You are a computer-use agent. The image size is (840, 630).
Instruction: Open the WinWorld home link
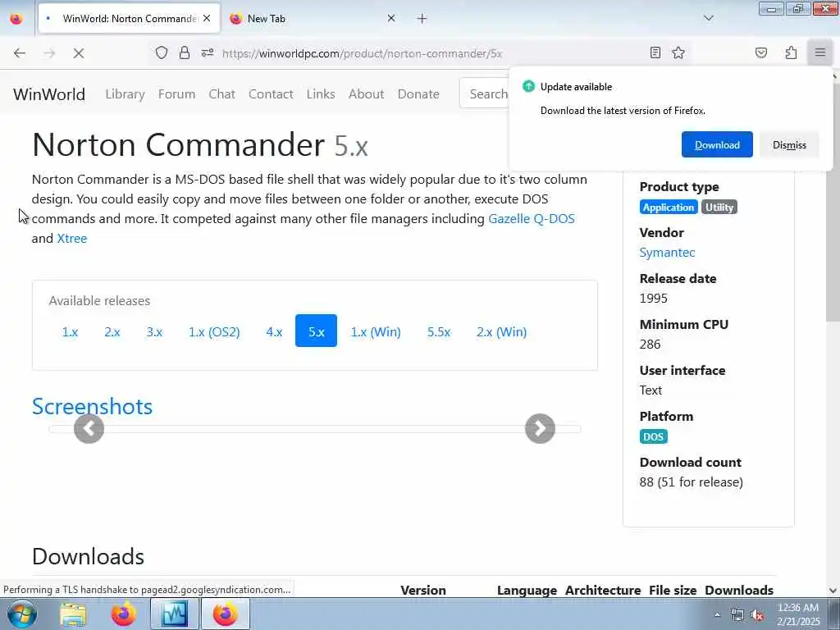coord(49,94)
